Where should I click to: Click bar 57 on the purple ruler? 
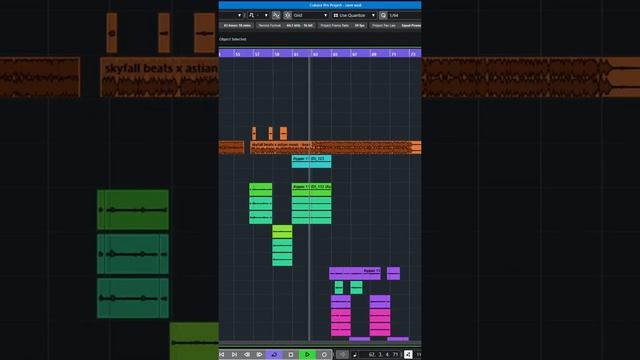257,53
